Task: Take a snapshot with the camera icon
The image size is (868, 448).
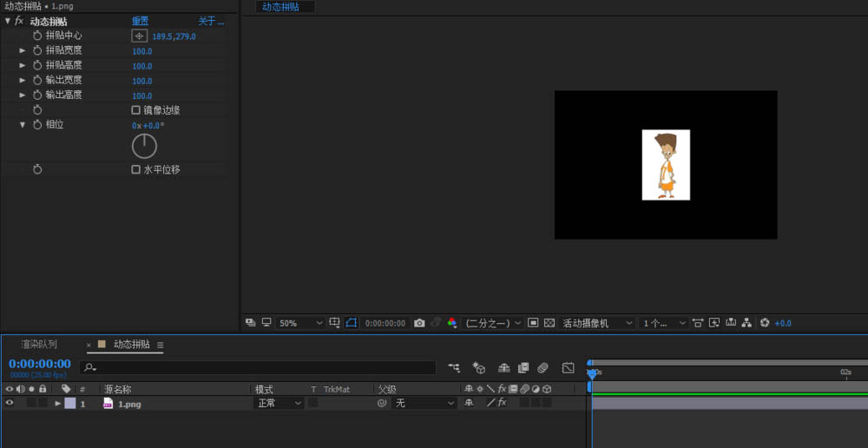Action: pyautogui.click(x=419, y=323)
